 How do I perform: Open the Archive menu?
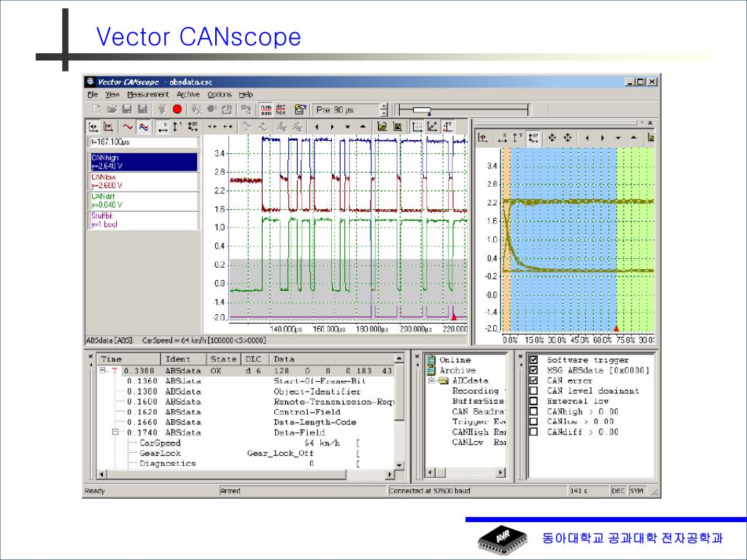coord(188,94)
